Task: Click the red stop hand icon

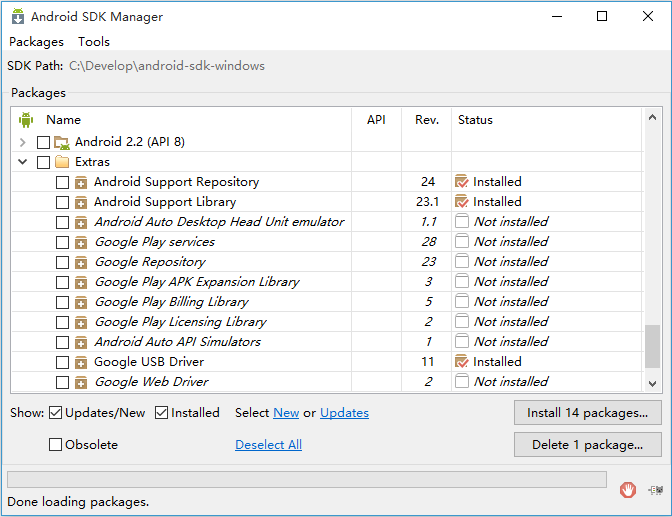Action: tap(628, 490)
